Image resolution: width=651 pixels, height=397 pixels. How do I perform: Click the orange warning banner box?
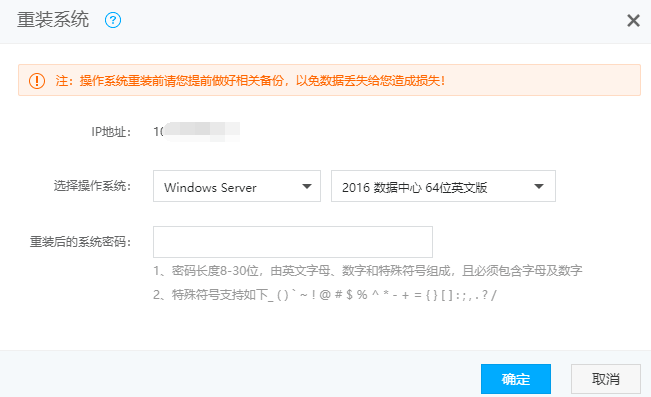tap(329, 80)
